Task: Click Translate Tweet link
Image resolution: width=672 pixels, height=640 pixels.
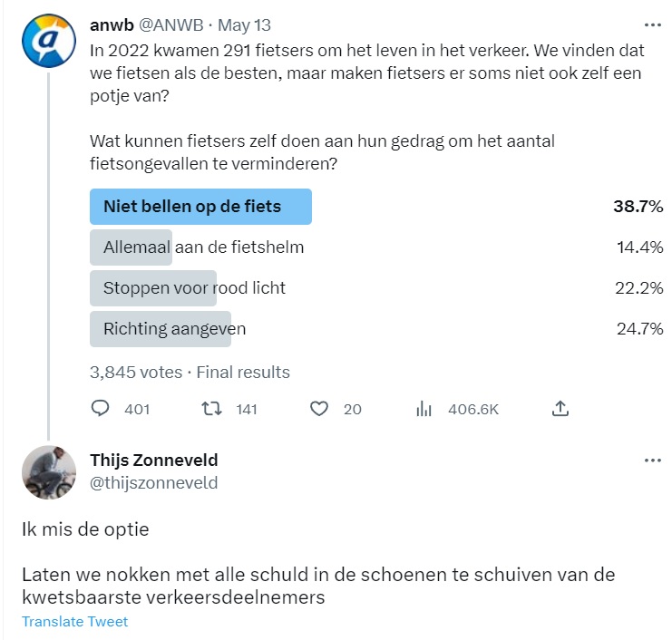Action: pos(74,622)
